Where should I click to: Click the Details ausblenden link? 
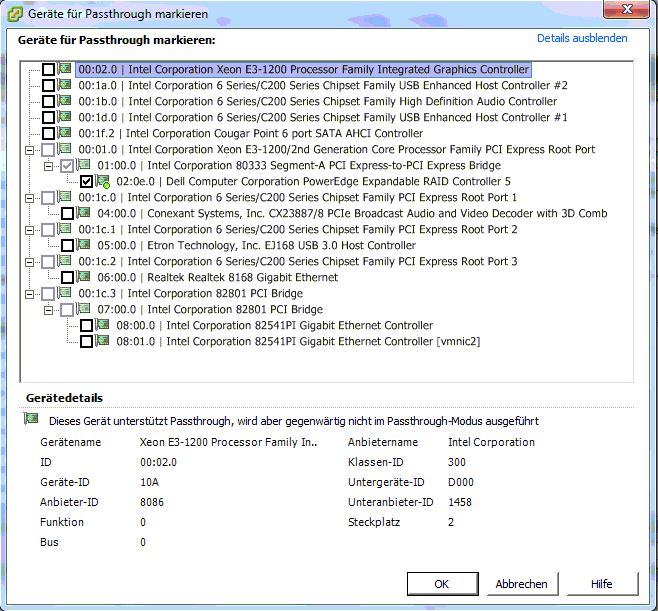582,38
